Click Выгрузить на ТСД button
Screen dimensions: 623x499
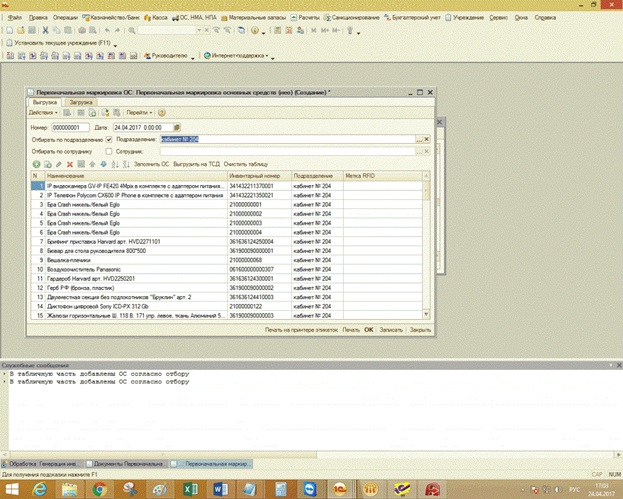tap(196, 164)
